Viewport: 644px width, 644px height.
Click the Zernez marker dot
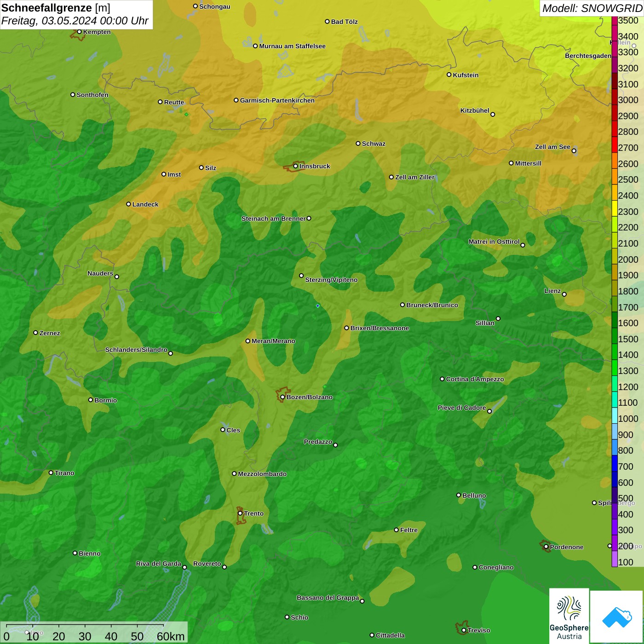(36, 333)
